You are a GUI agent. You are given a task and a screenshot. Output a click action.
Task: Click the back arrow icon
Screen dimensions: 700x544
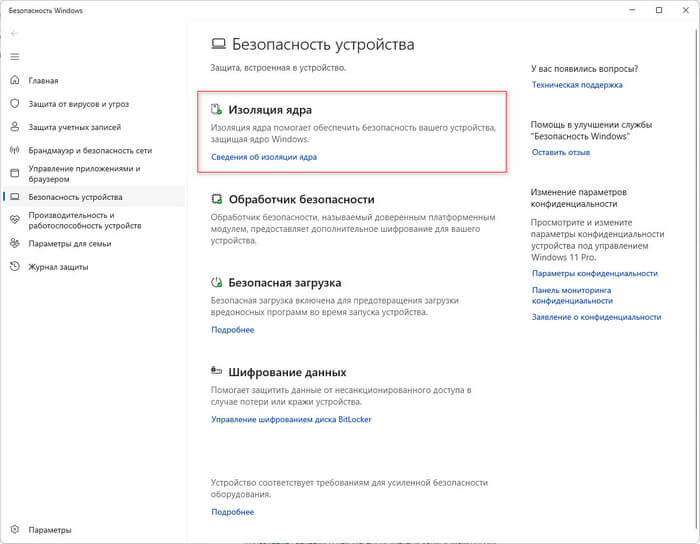pos(14,33)
